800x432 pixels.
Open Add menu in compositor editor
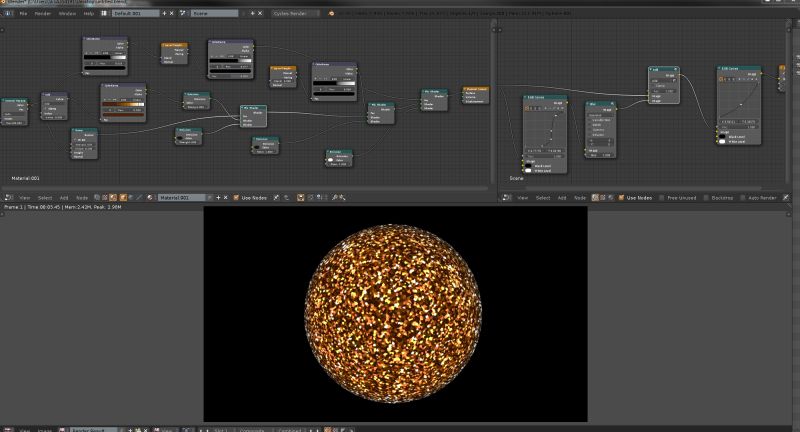click(x=562, y=197)
